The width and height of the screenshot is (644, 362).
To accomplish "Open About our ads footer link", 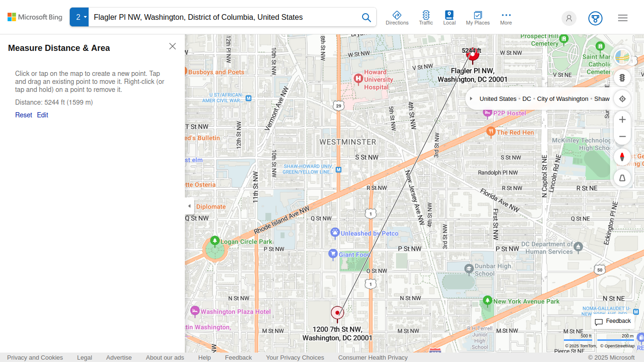I will click(165, 357).
